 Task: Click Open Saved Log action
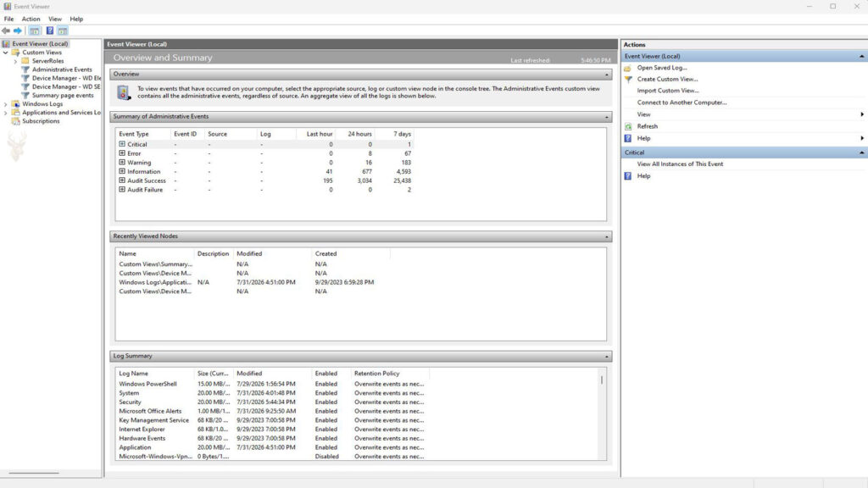[661, 68]
